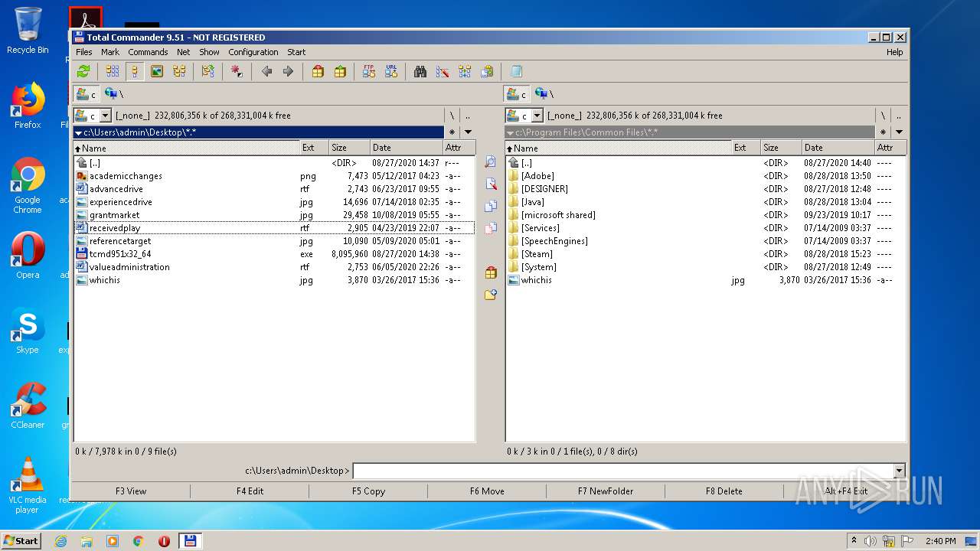Open the URL new connection icon
Image resolution: width=980 pixels, height=551 pixels.
coord(391,71)
